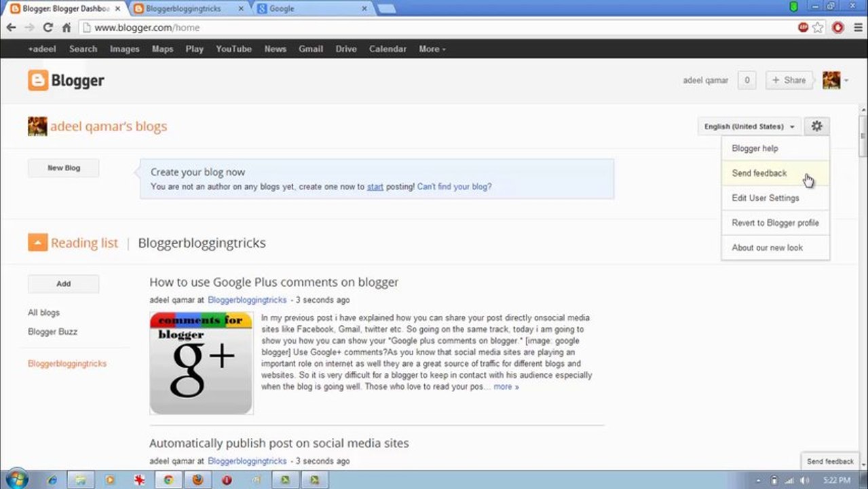
Task: Click the start link in the create blog notice
Action: click(x=375, y=186)
